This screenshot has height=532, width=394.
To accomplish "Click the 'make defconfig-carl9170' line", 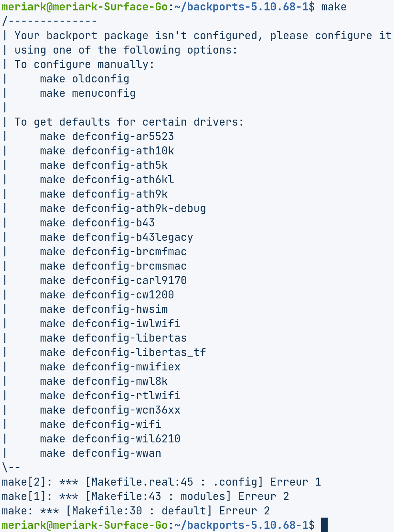I will click(x=113, y=280).
